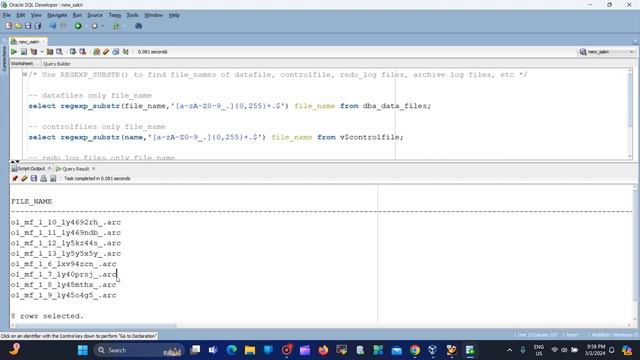Open the Edit menu

coord(21,15)
